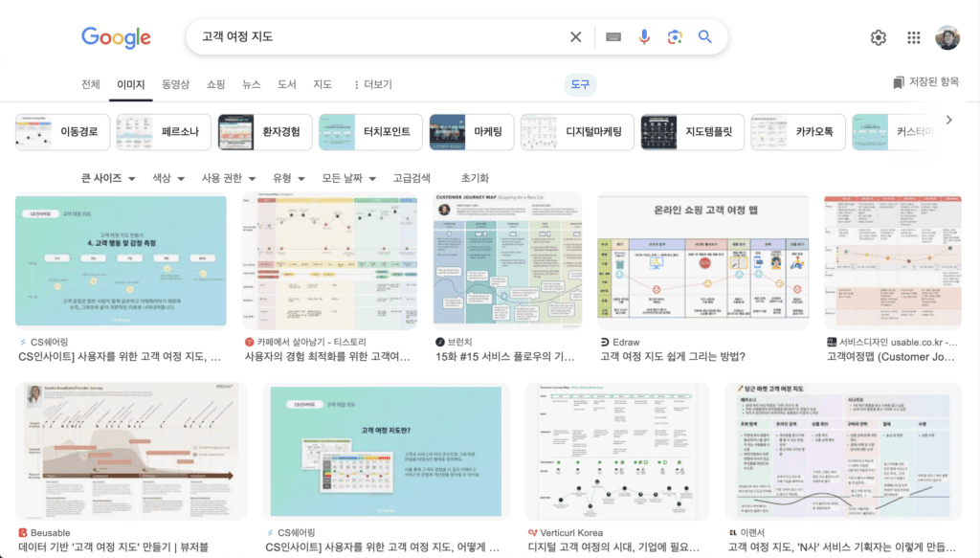Select the 이미지 tab
This screenshot has width=980, height=558.
(x=130, y=84)
